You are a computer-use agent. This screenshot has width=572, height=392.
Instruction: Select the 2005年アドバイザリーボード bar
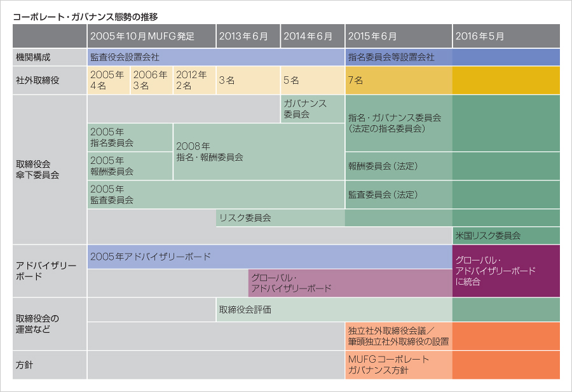click(269, 257)
